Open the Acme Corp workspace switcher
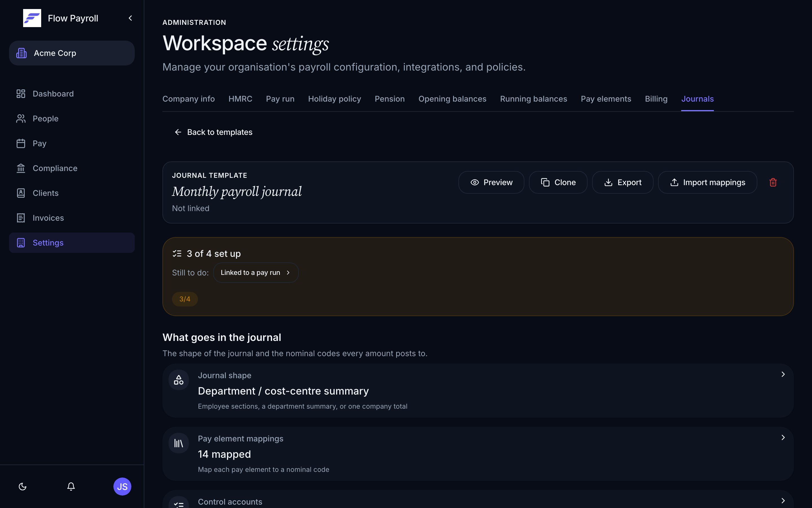The image size is (812, 508). (x=72, y=53)
